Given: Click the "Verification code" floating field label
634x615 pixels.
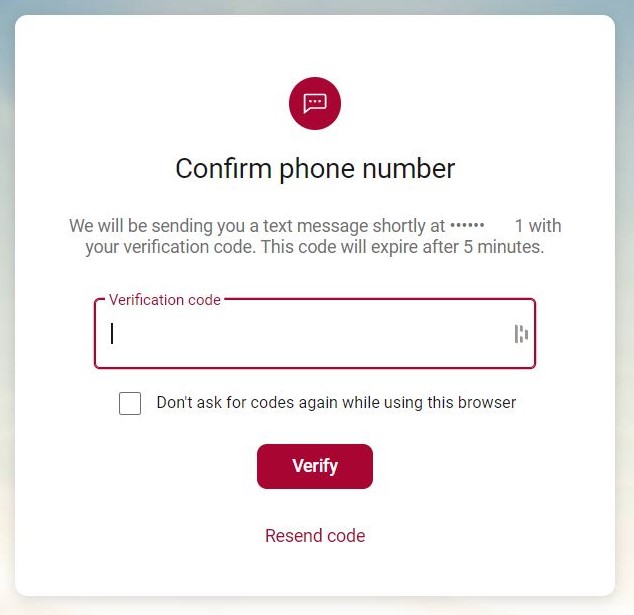Looking at the screenshot, I should [x=165, y=300].
